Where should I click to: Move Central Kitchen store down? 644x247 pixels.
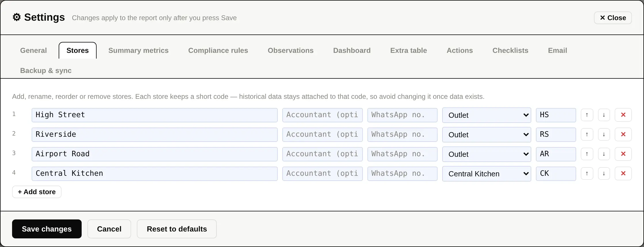pyautogui.click(x=604, y=173)
